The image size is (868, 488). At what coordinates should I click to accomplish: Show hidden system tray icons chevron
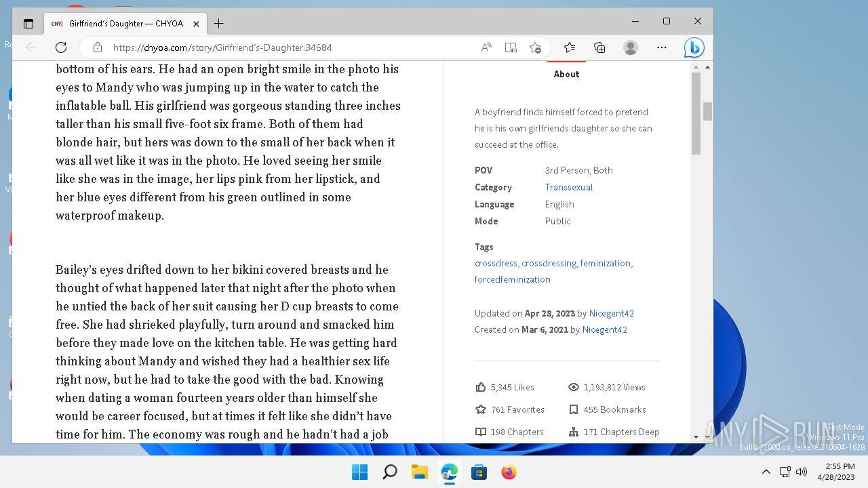coord(766,472)
